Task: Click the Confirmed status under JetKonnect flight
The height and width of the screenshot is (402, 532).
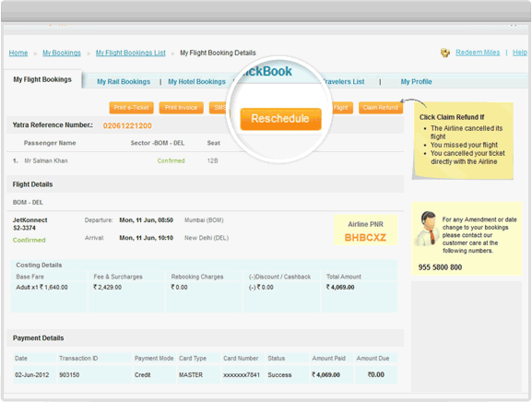Action: [30, 240]
